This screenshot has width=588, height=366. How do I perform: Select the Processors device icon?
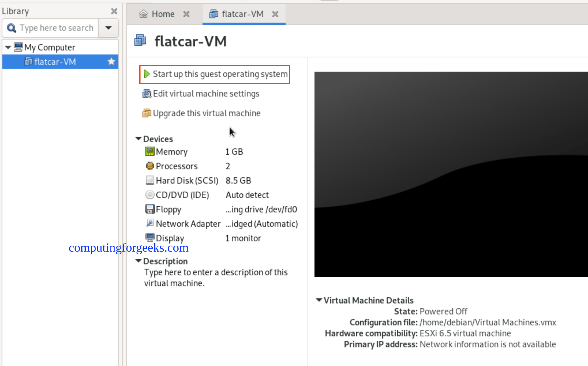coord(150,166)
